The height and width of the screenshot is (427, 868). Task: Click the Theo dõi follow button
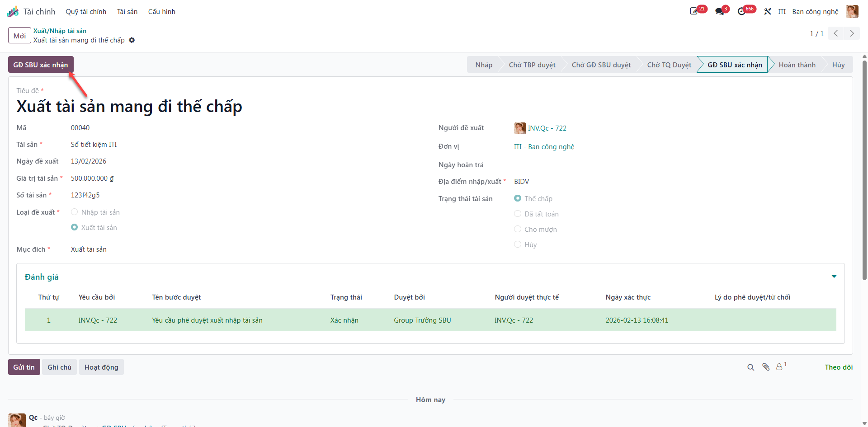click(839, 367)
